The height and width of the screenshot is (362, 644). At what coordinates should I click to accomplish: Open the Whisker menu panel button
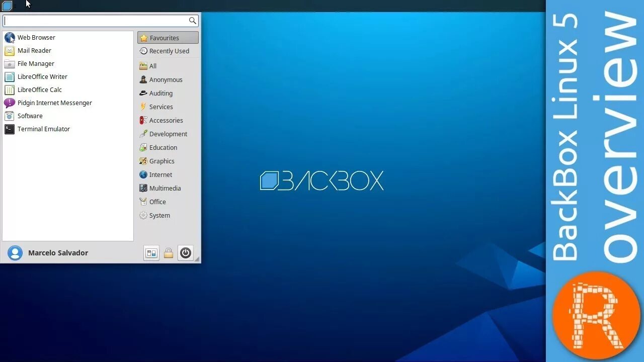point(7,6)
